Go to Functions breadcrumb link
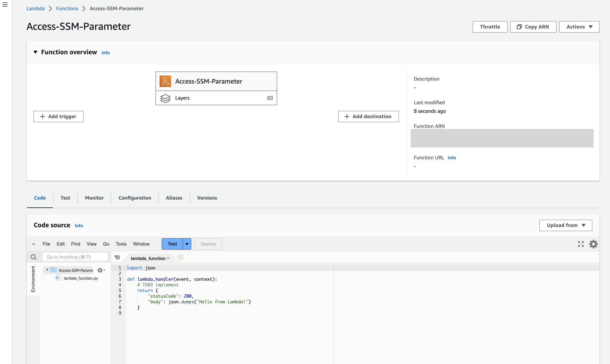This screenshot has height=364, width=610. point(67,9)
